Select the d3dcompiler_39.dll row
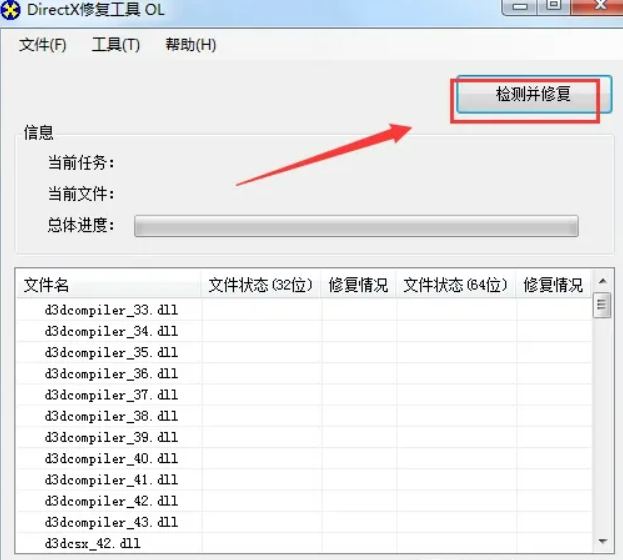This screenshot has height=560, width=623. (304, 437)
